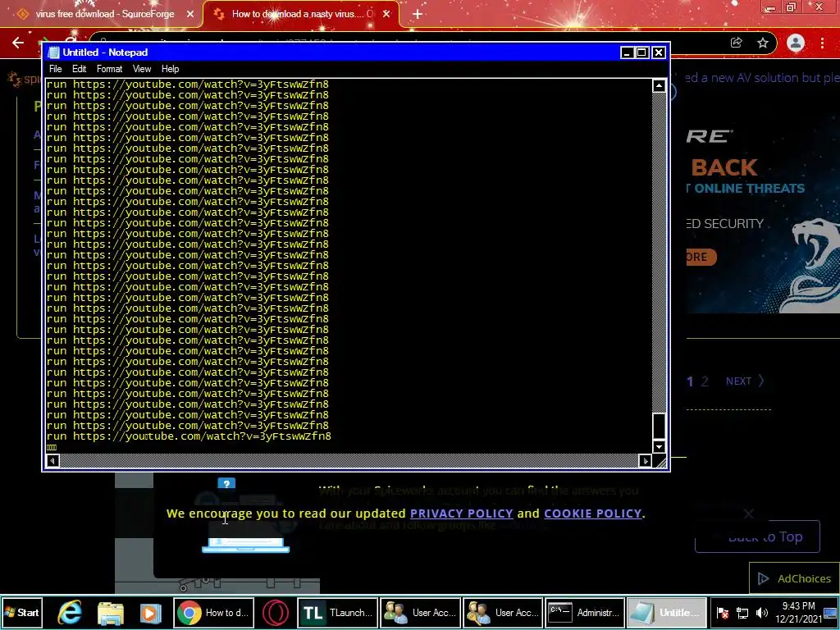
Task: Open Notepad's File menu
Action: (x=55, y=69)
